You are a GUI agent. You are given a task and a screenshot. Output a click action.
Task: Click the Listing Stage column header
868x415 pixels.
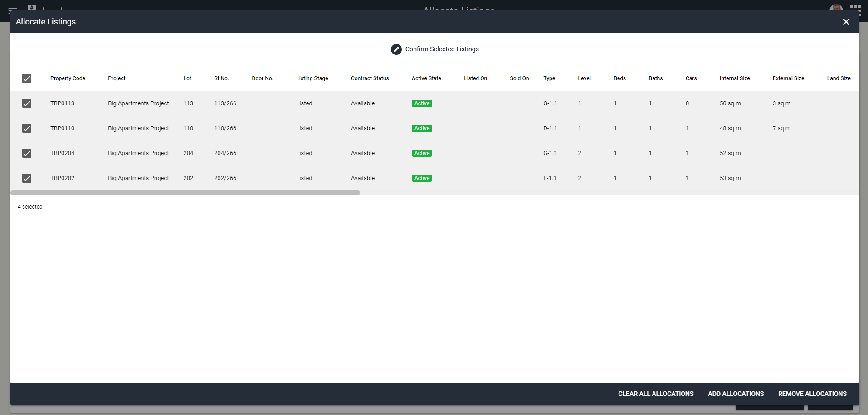pos(312,78)
